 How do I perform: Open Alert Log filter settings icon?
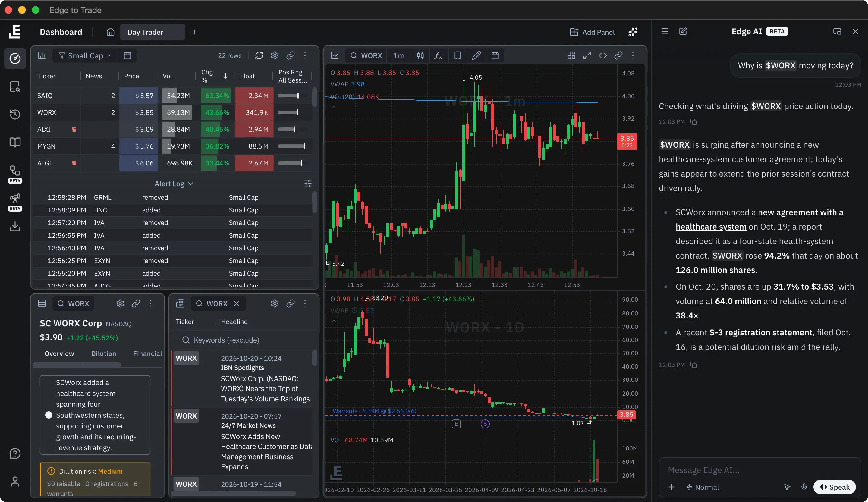point(308,184)
